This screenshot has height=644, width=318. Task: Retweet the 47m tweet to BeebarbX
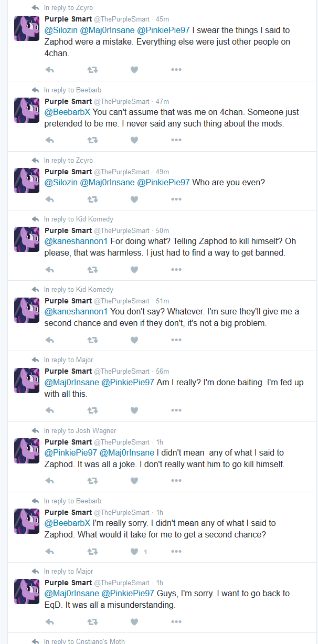point(92,140)
